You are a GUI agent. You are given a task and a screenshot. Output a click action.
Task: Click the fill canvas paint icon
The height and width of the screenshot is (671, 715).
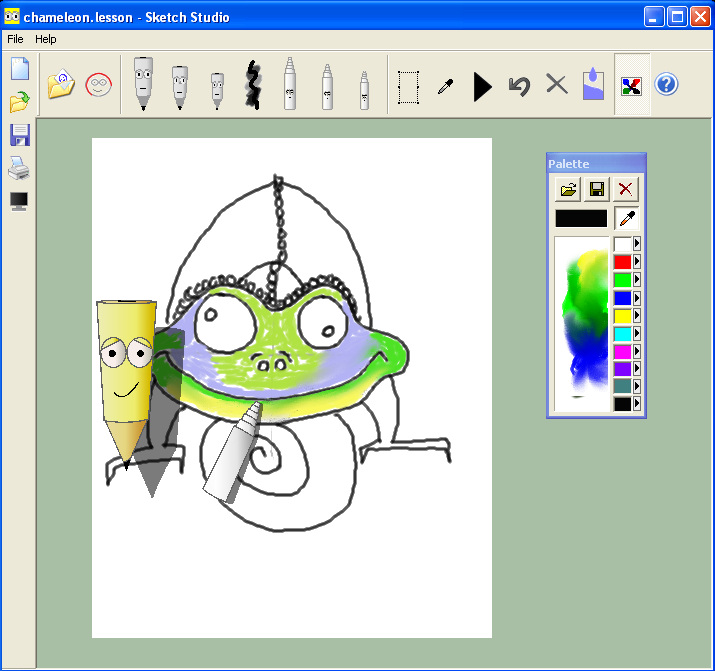tap(594, 85)
